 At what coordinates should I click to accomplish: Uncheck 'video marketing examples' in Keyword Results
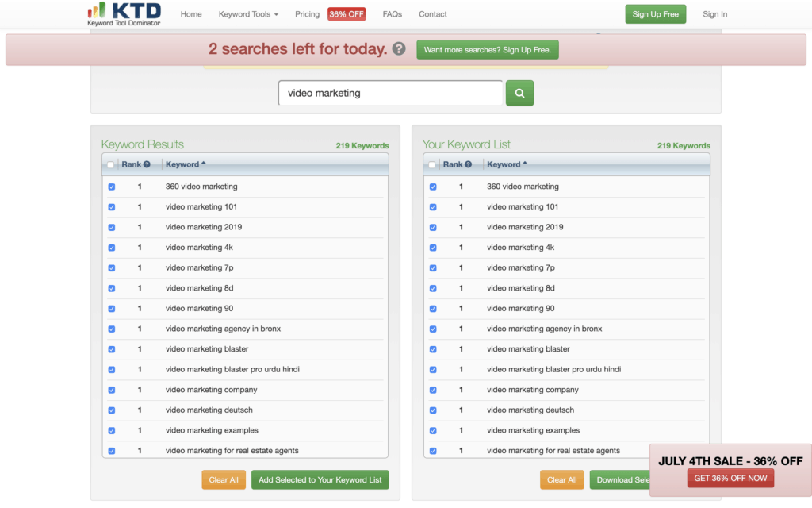pos(112,430)
